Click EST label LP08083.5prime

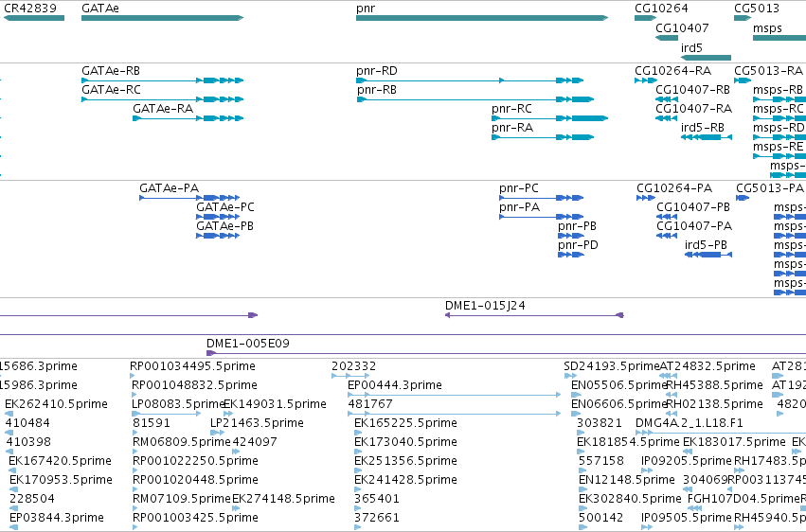click(178, 404)
